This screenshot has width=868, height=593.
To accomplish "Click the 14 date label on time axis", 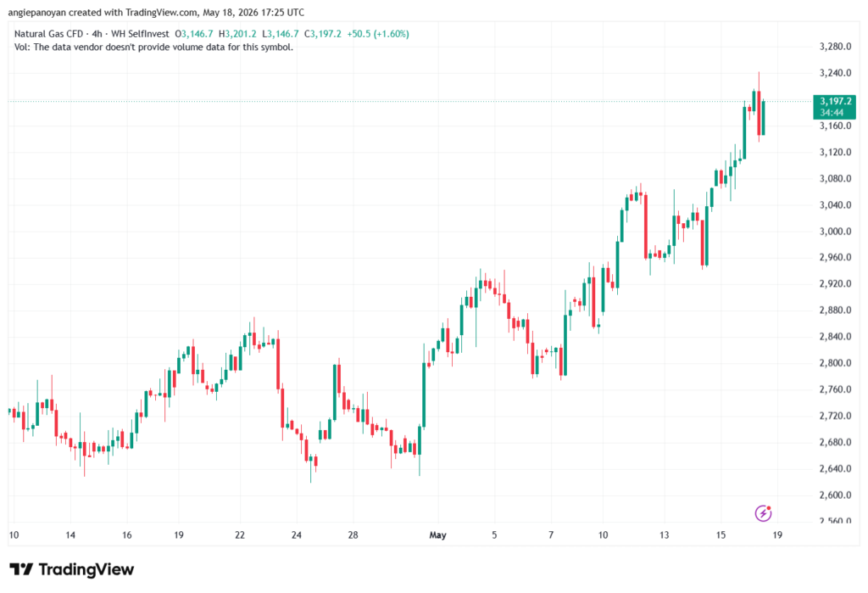I will [x=70, y=535].
